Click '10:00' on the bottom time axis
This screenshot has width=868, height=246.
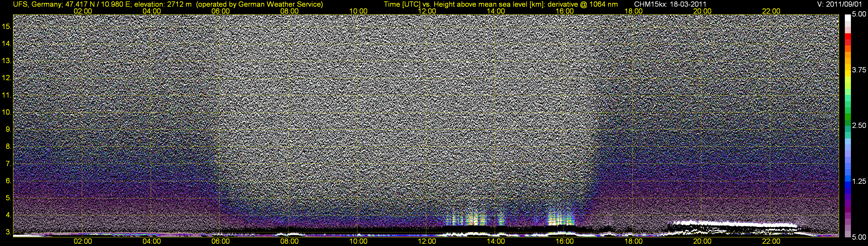click(358, 241)
